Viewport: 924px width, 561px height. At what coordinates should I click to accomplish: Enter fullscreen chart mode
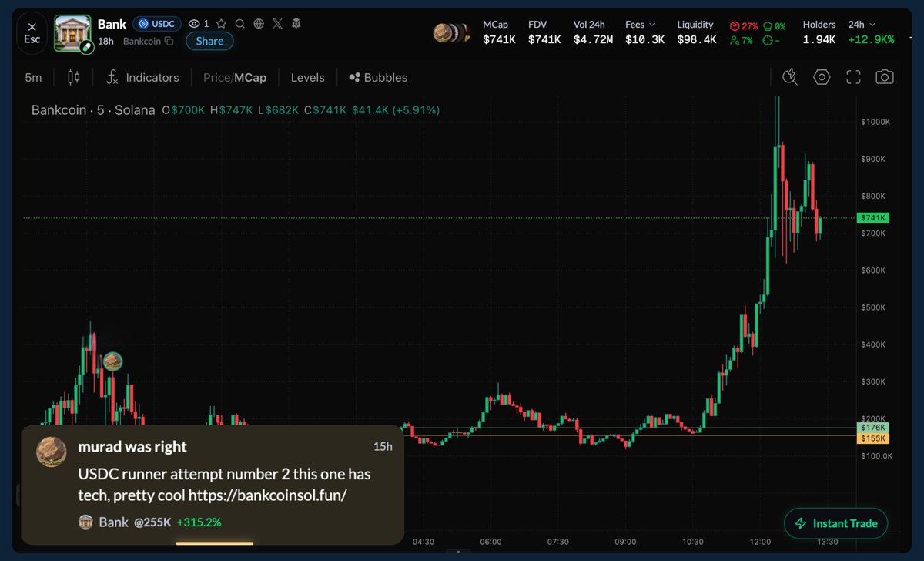853,76
